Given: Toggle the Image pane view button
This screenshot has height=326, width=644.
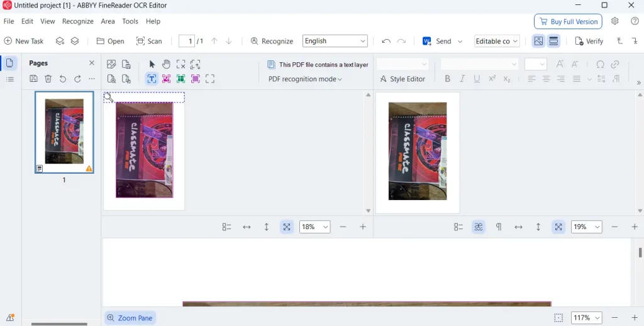Looking at the screenshot, I should tap(538, 41).
